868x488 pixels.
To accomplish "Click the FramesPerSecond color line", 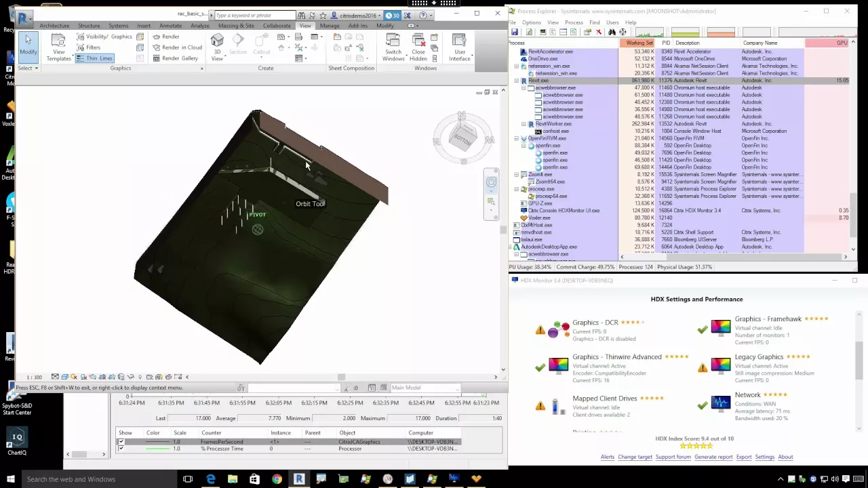I will tap(157, 442).
